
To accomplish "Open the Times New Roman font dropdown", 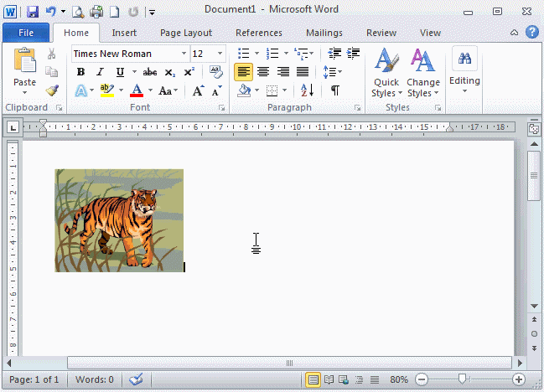I will point(184,54).
